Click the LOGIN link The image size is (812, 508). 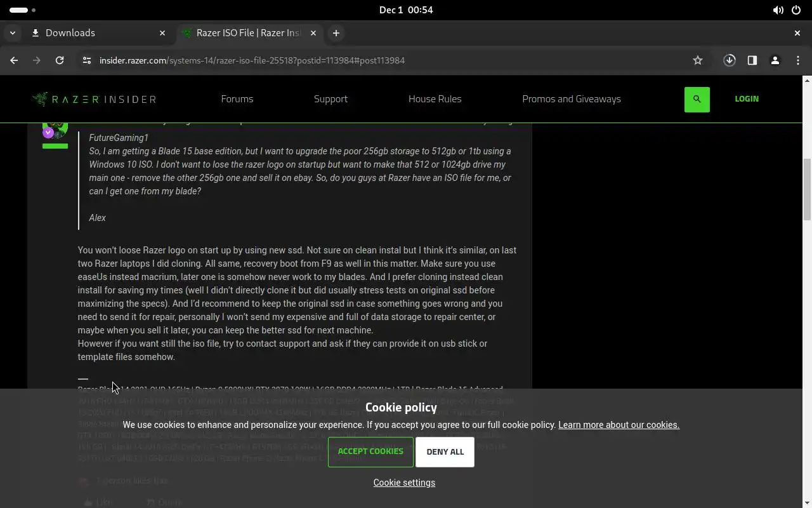747,99
